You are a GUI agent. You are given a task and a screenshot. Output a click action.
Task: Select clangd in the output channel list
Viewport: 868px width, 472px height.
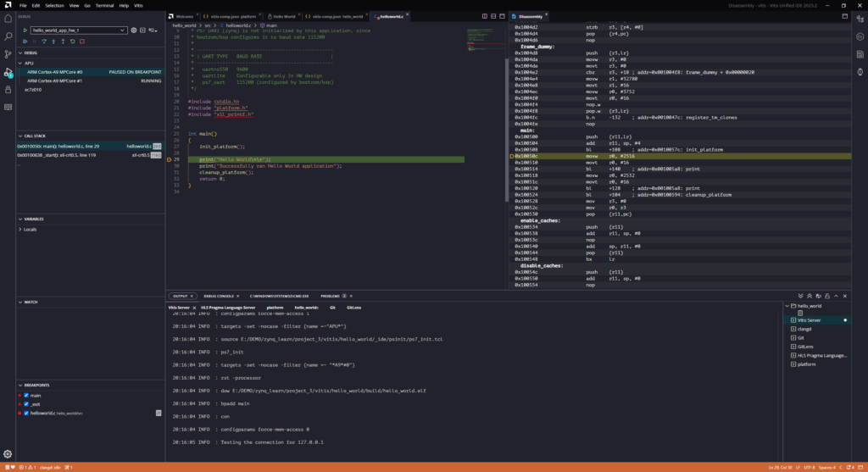click(x=804, y=330)
